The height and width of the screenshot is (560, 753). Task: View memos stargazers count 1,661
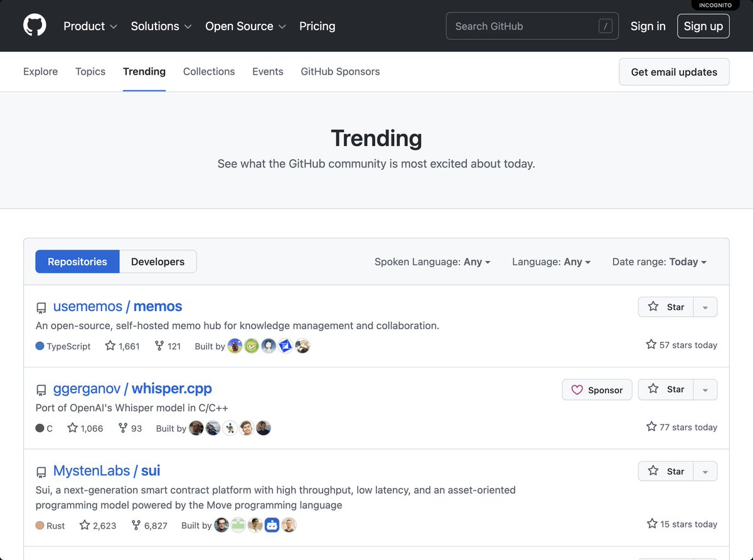122,346
